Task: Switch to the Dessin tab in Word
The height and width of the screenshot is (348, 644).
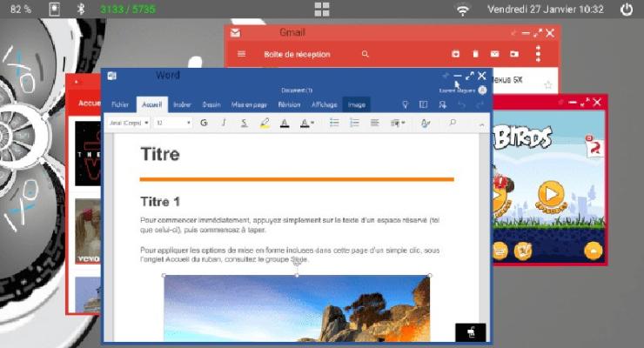Action: pyautogui.click(x=211, y=104)
